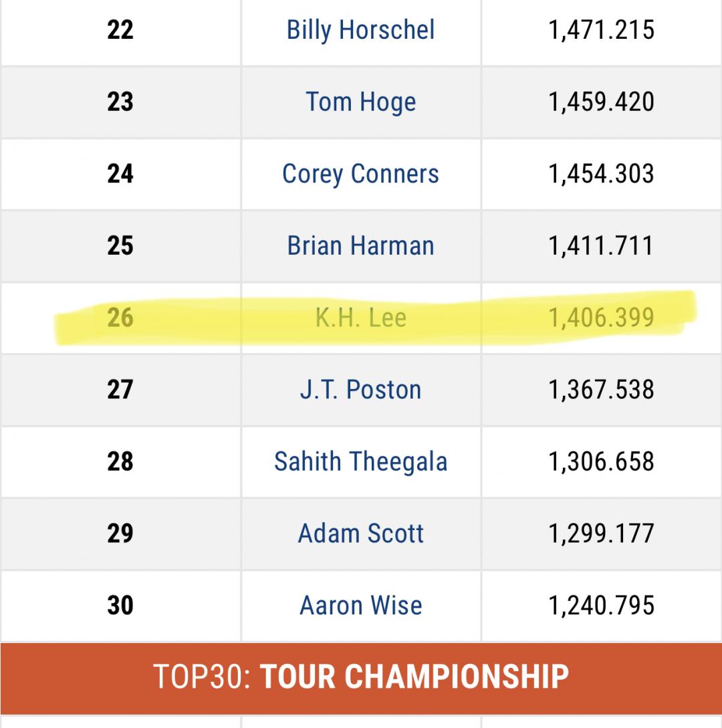Viewport: 722px width, 728px height.
Task: Click the highlighted K.H. Lee name
Action: tap(360, 318)
